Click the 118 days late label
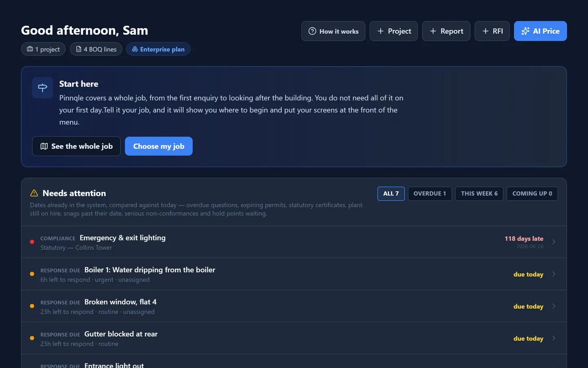The width and height of the screenshot is (588, 368). click(524, 238)
